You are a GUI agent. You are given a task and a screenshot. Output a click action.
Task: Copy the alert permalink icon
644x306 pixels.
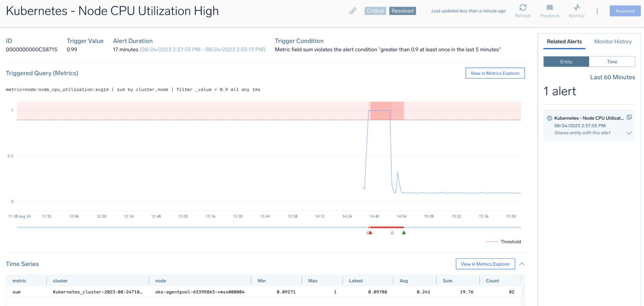click(352, 11)
